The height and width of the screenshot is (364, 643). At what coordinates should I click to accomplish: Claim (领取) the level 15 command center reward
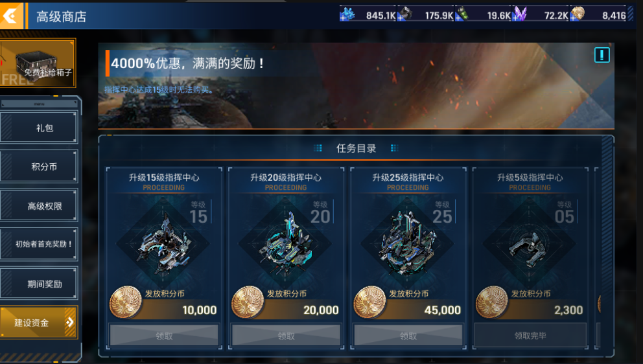(164, 336)
